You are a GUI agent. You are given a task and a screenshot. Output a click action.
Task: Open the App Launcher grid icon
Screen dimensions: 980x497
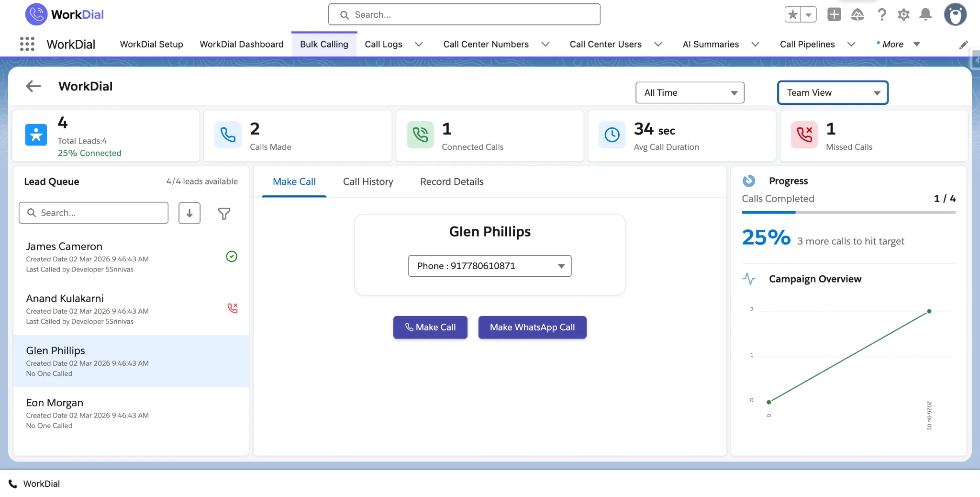click(x=27, y=44)
